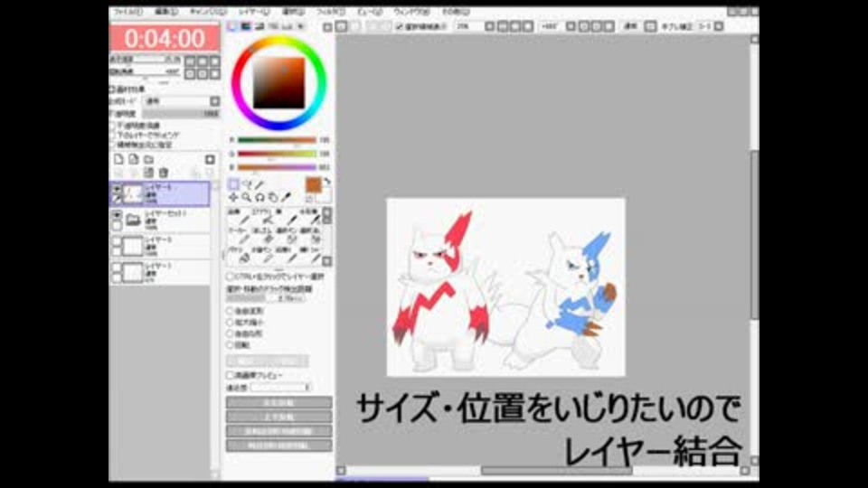868x488 pixels.
Task: Enable clipping with the layer below checkbox
Action: pyautogui.click(x=113, y=135)
